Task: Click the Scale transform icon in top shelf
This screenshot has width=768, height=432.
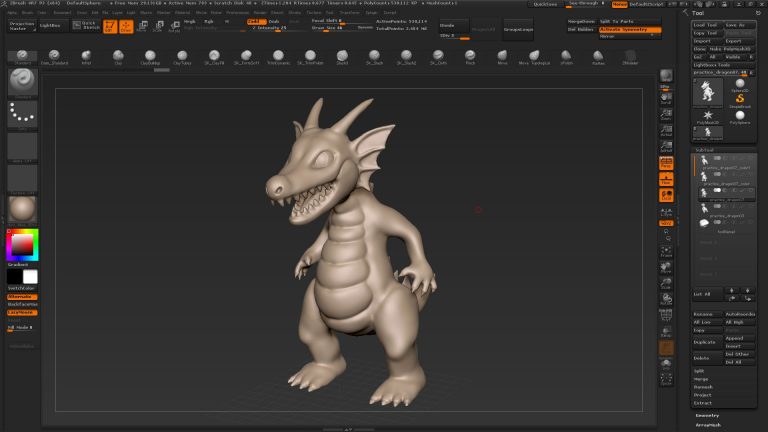Action: pyautogui.click(x=158, y=26)
